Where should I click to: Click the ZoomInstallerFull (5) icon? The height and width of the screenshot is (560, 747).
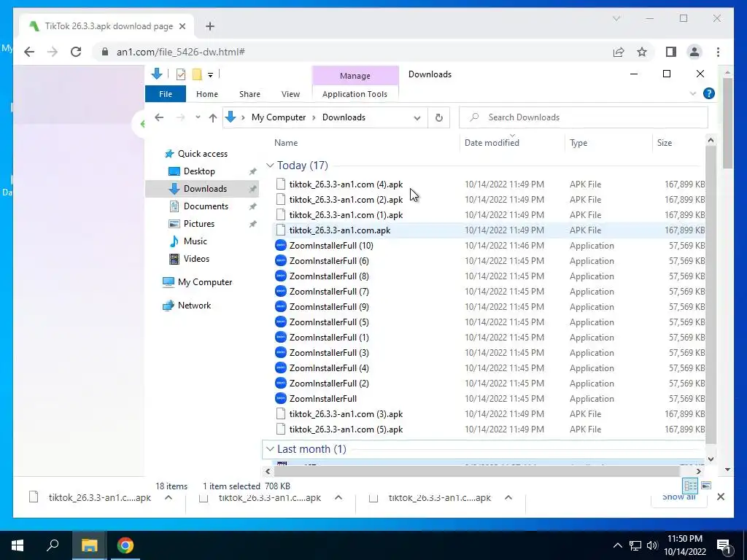click(x=281, y=322)
